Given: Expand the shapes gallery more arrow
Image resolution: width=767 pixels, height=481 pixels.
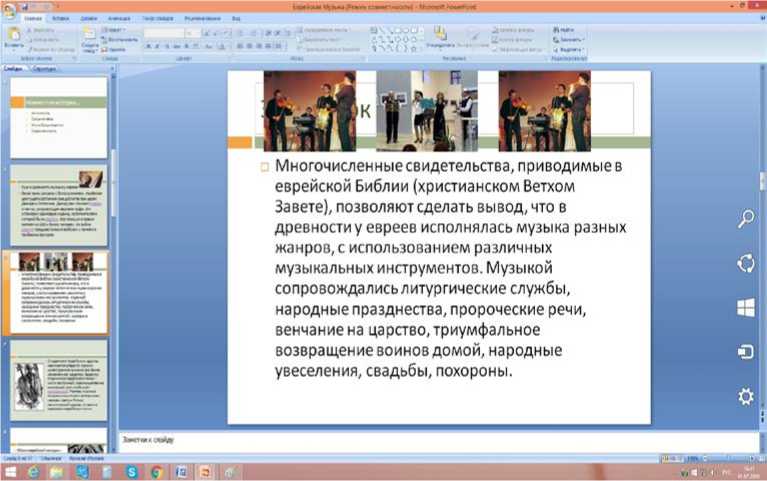Looking at the screenshot, I should (x=422, y=49).
